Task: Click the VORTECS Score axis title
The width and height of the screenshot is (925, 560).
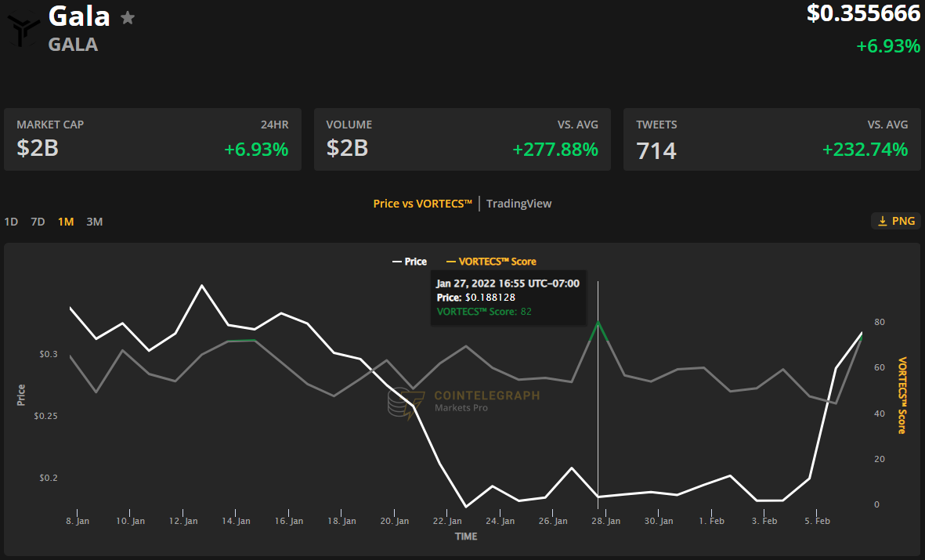Action: pyautogui.click(x=902, y=396)
